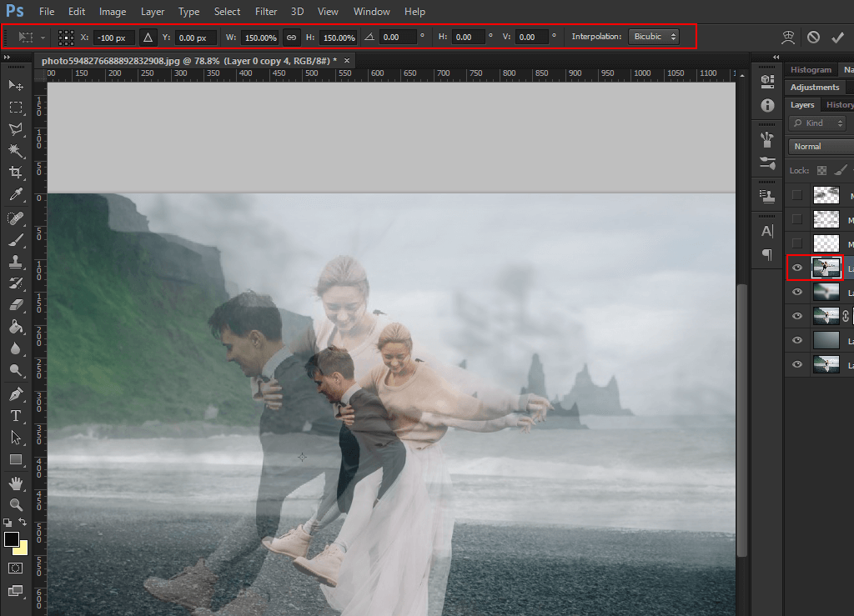Image resolution: width=854 pixels, height=616 pixels.
Task: Select the Pen tool
Action: (x=16, y=394)
